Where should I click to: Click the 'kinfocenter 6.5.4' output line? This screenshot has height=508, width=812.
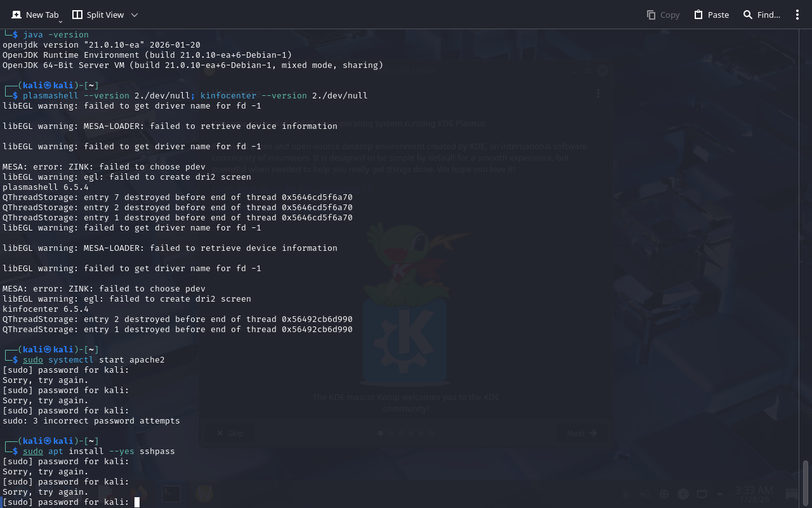[x=46, y=309]
